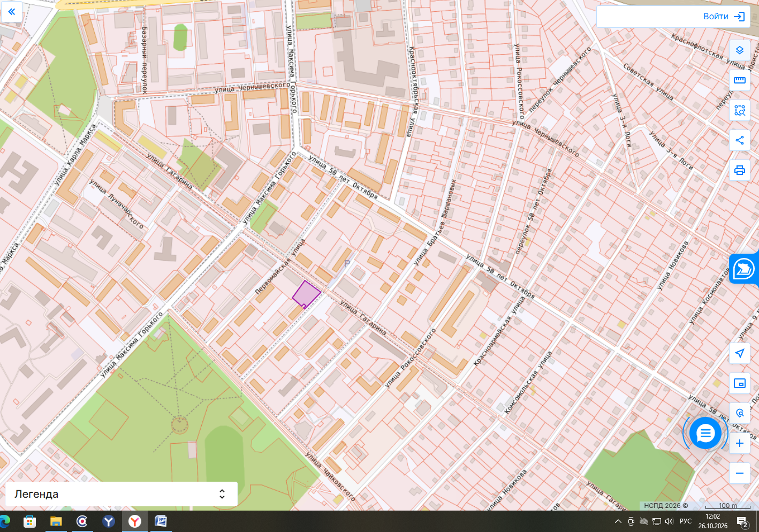759x532 pixels.
Task: Expand the Легенда legend dropdown
Action: click(x=122, y=494)
